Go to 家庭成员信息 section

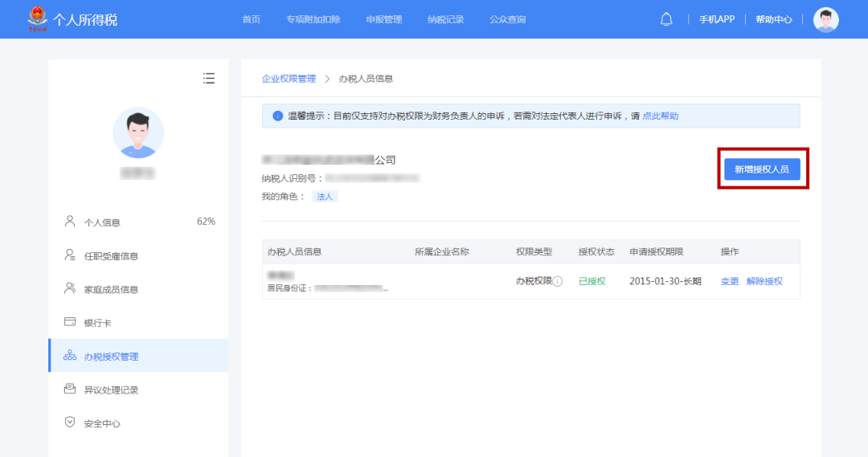(111, 289)
